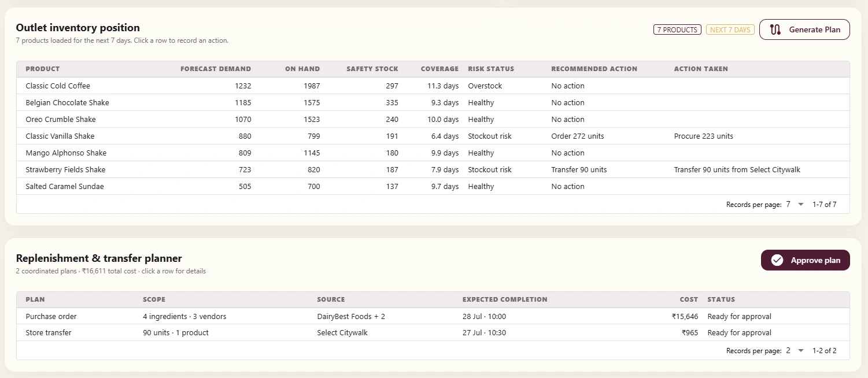Approve the replenishment plan

(805, 260)
